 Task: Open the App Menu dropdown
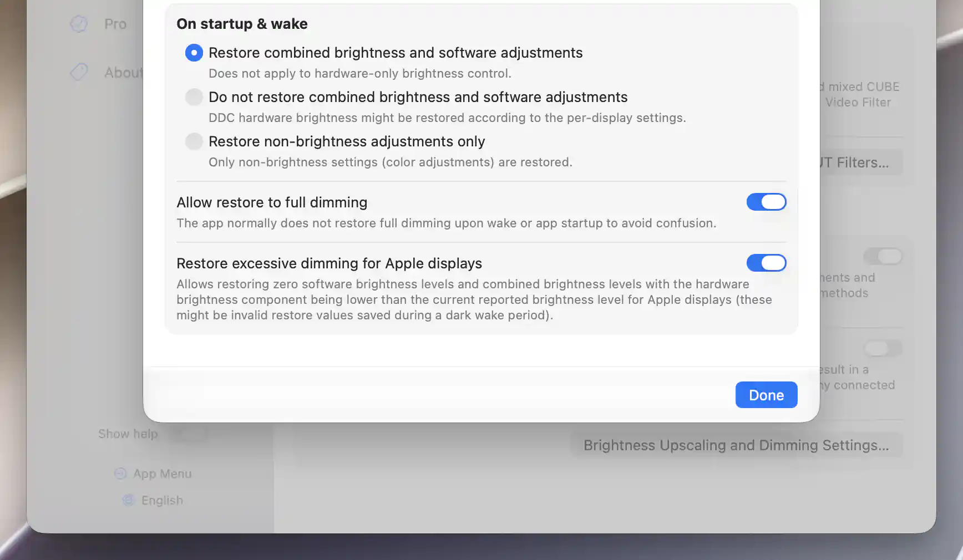pyautogui.click(x=154, y=474)
